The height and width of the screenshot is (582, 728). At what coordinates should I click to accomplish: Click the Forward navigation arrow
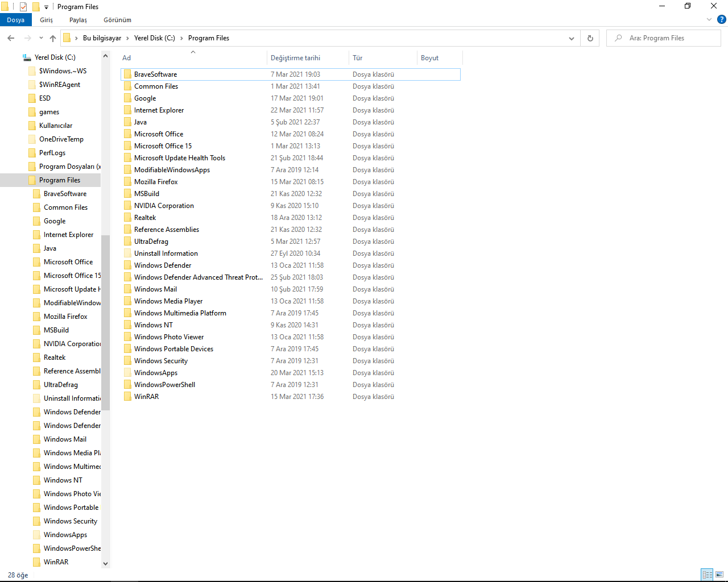tap(27, 38)
